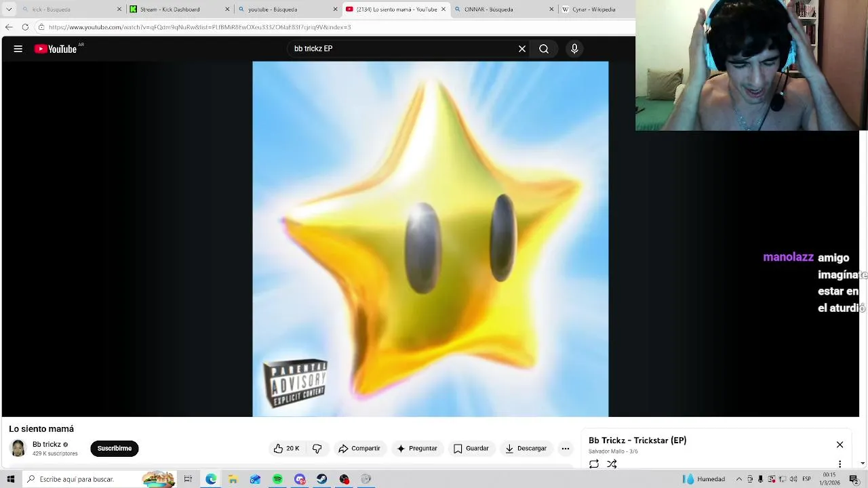Image resolution: width=868 pixels, height=488 pixels.
Task: Open Task View on taskbar
Action: (x=188, y=479)
